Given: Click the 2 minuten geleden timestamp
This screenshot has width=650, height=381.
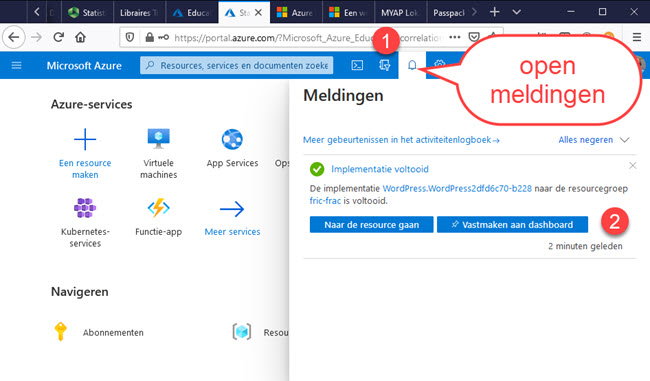Looking at the screenshot, I should pyautogui.click(x=585, y=246).
